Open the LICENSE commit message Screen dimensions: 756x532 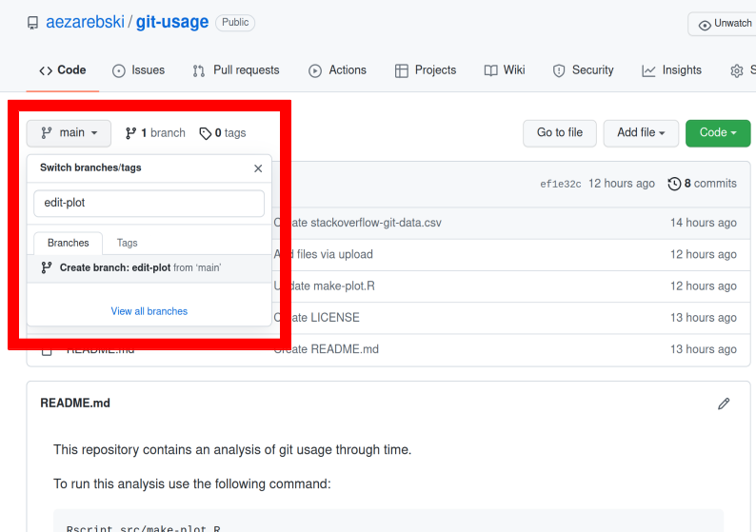point(317,318)
